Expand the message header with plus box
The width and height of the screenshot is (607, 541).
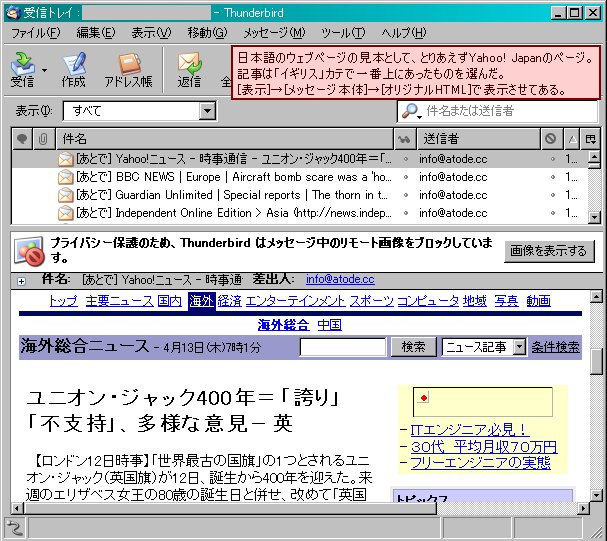click(x=22, y=281)
